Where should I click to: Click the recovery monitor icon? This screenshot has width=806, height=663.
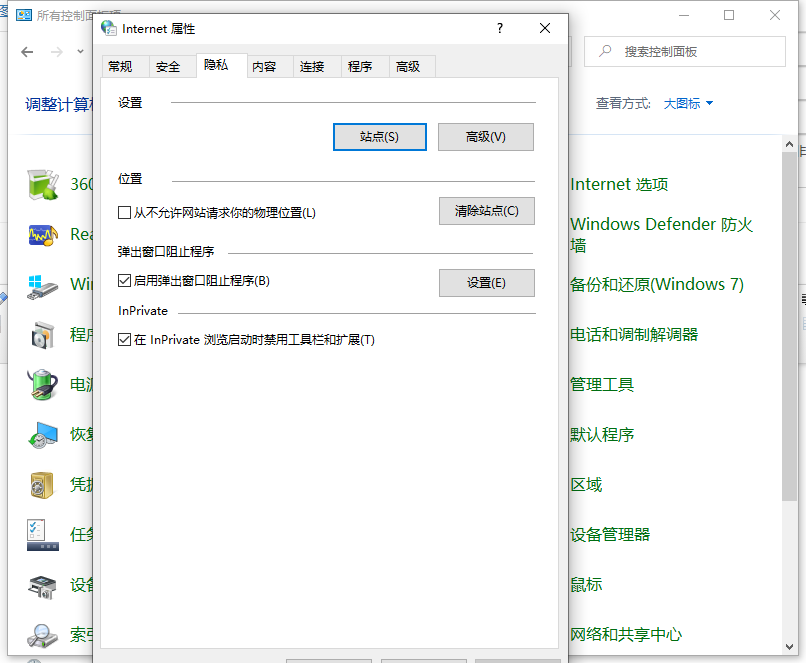click(42, 435)
